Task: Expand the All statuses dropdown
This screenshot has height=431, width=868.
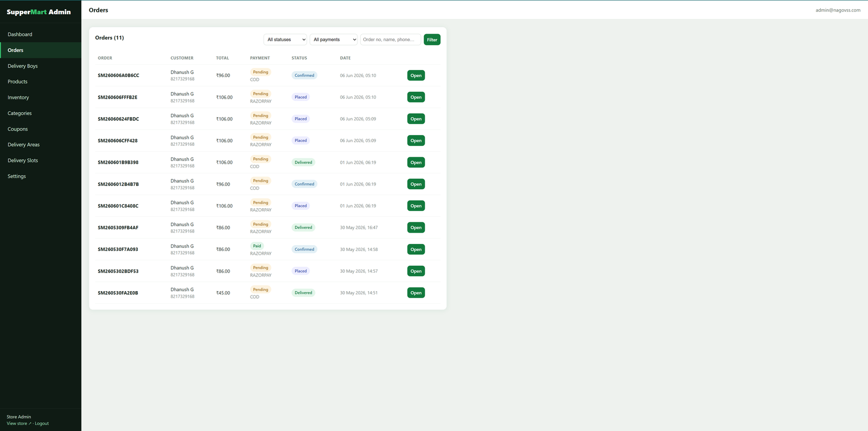Action: tap(285, 40)
